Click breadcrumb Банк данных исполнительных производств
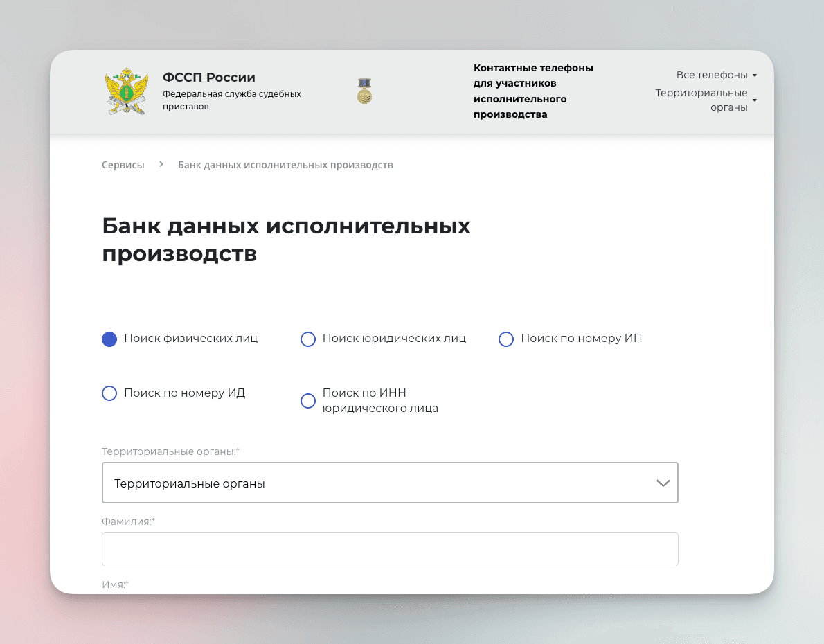Viewport: 824px width, 644px height. (x=285, y=164)
